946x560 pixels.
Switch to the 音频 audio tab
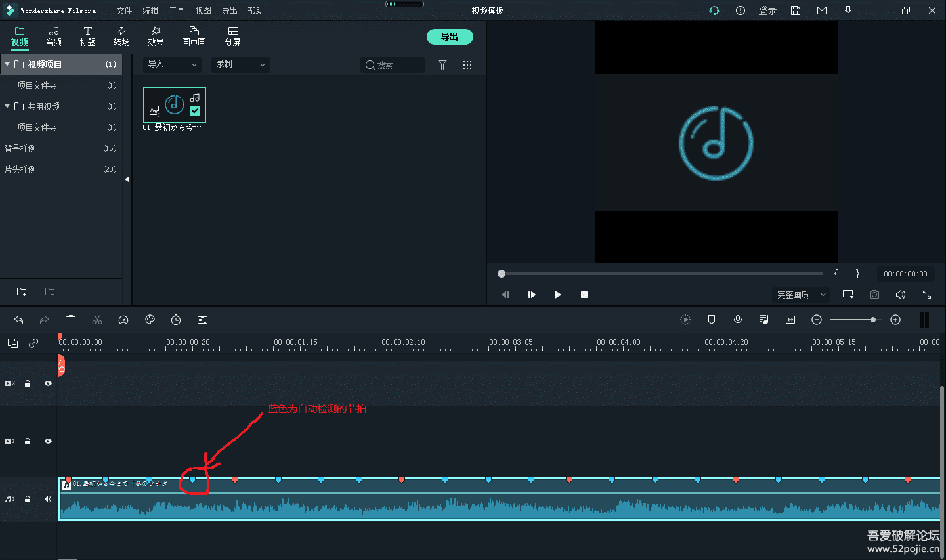point(54,36)
